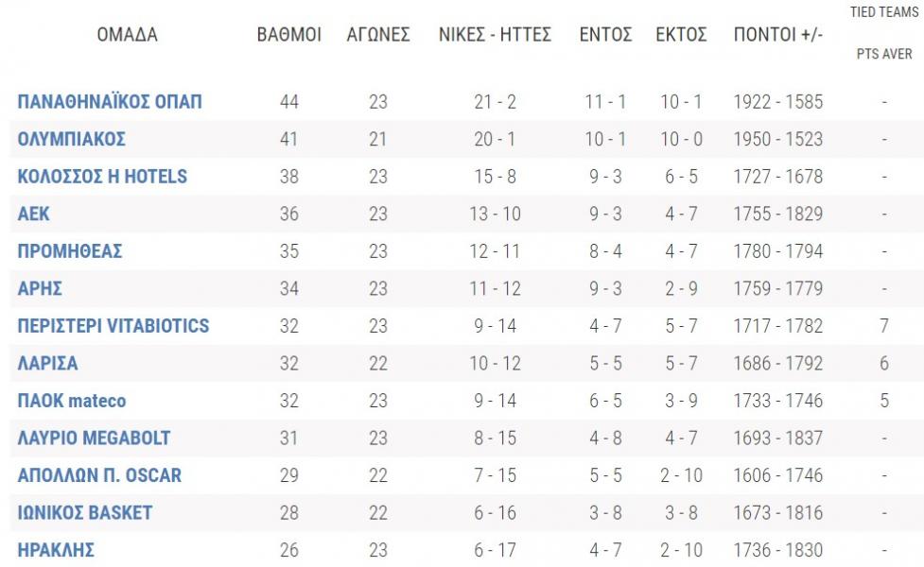Screen dimensions: 924x567
Task: Sort by the ΒΑΘΜΟΙ column header
Action: (288, 35)
